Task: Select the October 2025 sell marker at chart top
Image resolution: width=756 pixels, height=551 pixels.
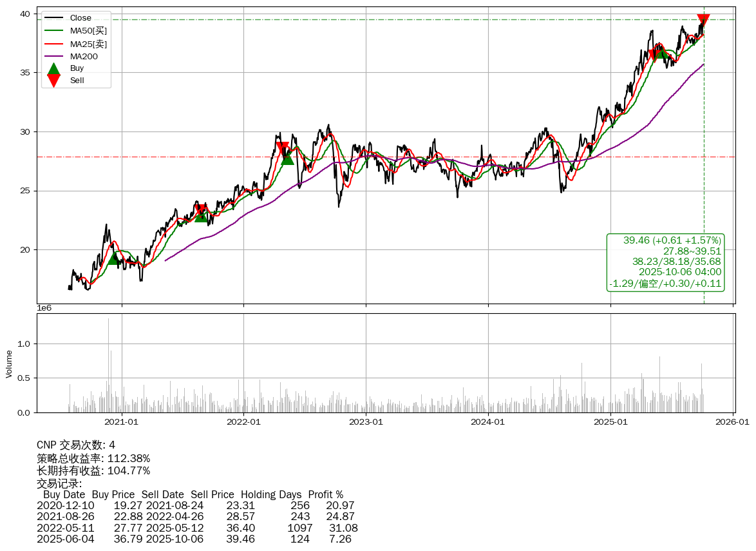Action: point(703,20)
